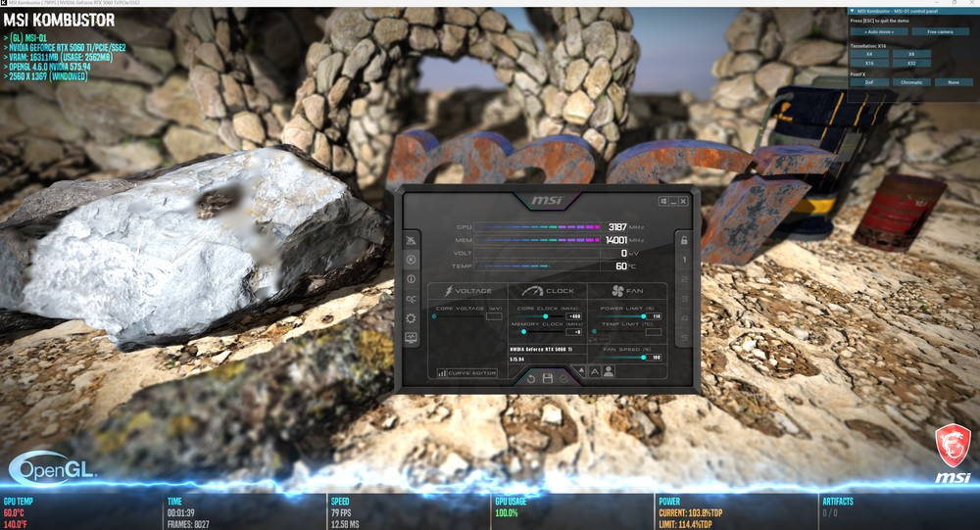The width and height of the screenshot is (980, 530).
Task: Collapse the Kombustor control panel triangle
Action: tap(852, 11)
